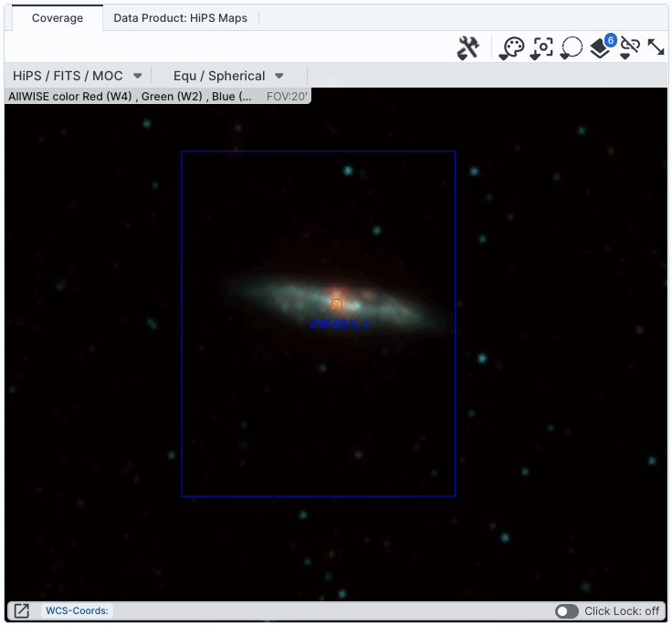Click the Click Lock: off label text
The width and height of the screenshot is (672, 625).
pyautogui.click(x=621, y=611)
